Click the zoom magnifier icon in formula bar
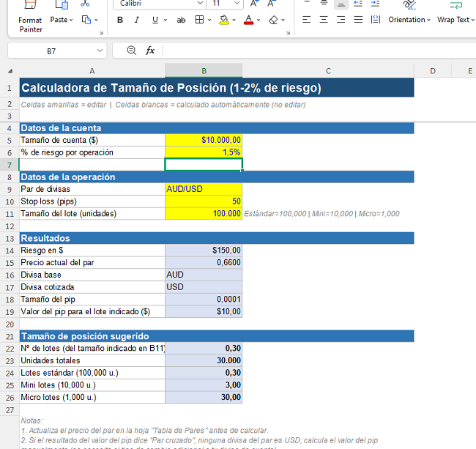 [131, 51]
